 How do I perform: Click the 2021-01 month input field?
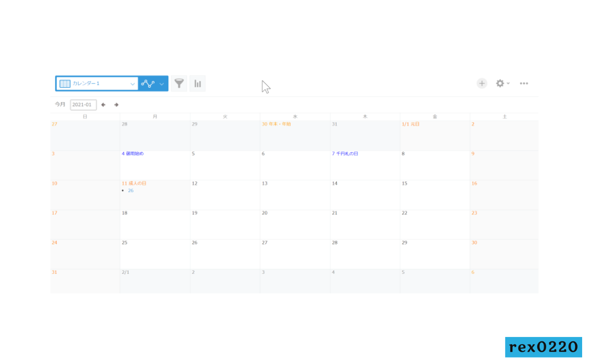[83, 104]
